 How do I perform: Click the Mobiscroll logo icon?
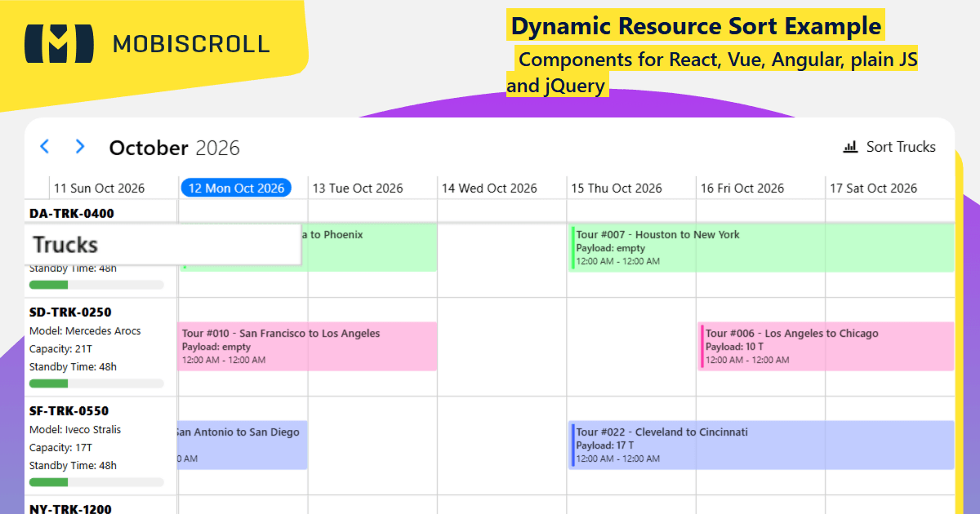59,43
